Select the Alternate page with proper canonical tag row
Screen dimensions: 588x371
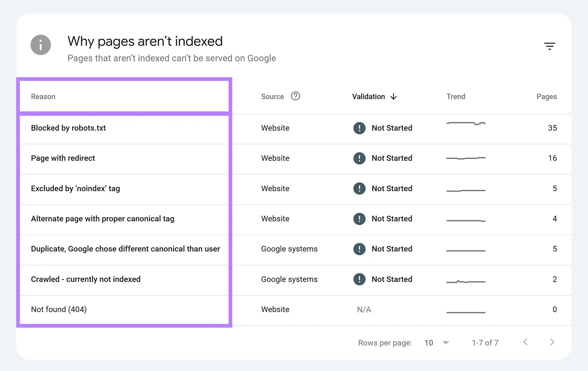click(x=103, y=218)
